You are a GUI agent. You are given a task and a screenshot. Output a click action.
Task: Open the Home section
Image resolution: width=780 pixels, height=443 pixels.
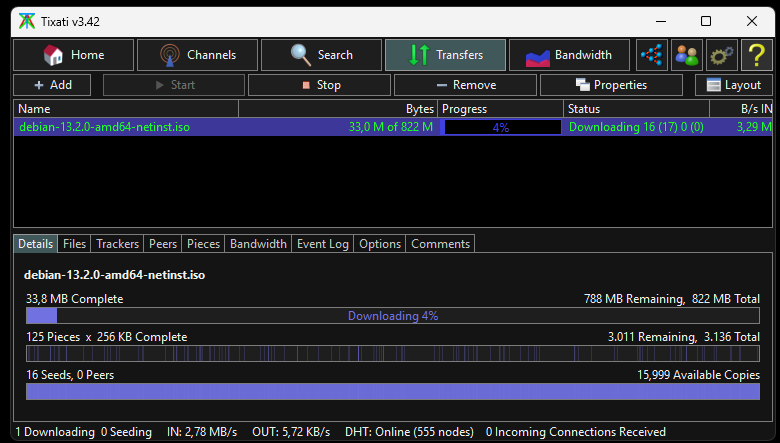(x=73, y=55)
